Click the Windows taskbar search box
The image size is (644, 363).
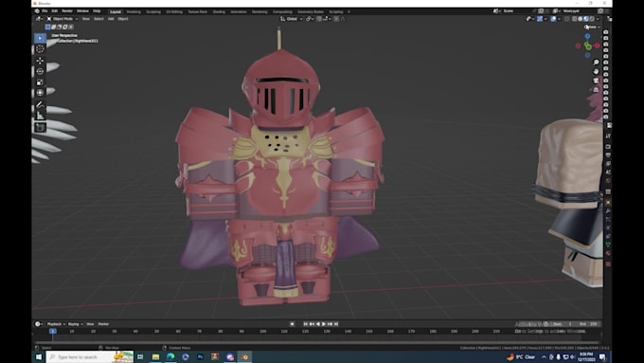[x=91, y=356]
